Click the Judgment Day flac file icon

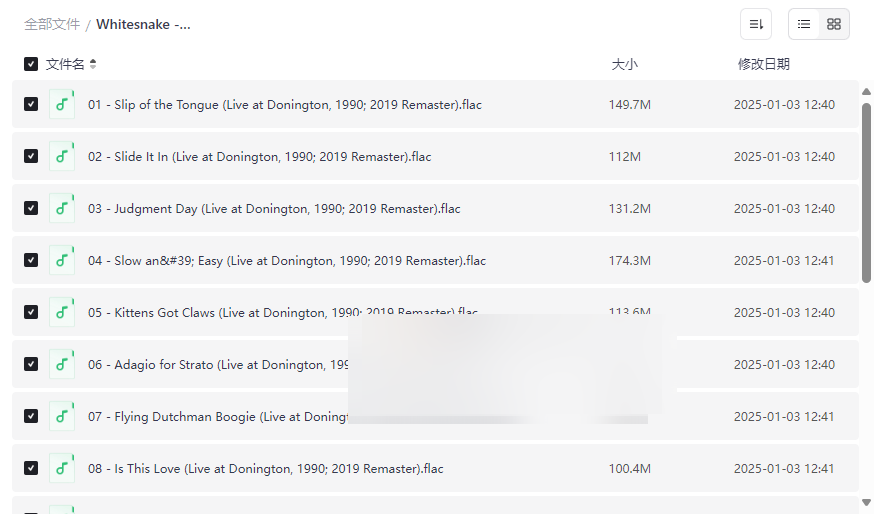coord(62,208)
